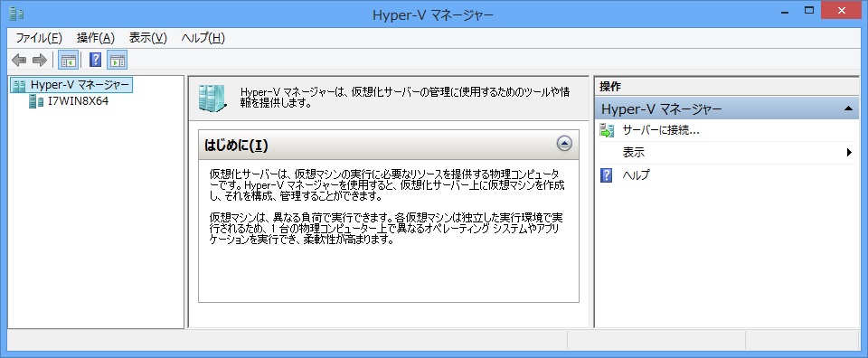868x358 pixels.
Task: Click the サーバーに接続 green arrow icon
Action: [607, 130]
